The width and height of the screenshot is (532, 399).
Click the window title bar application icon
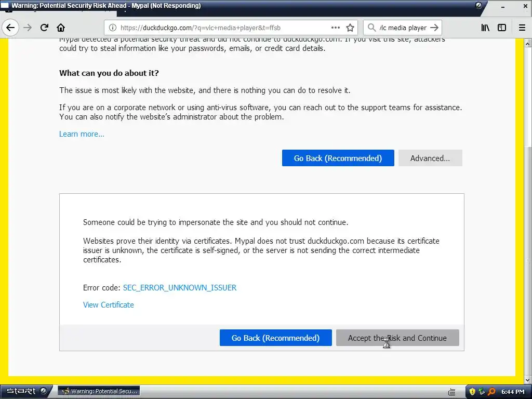click(5, 5)
